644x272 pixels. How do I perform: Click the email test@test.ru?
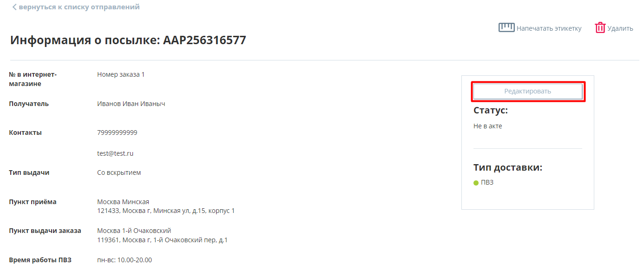click(x=115, y=153)
